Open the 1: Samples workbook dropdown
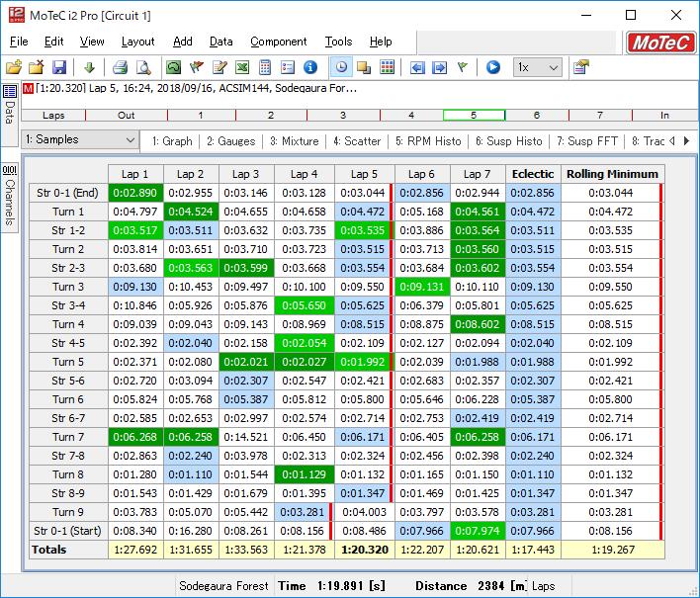 click(x=80, y=139)
